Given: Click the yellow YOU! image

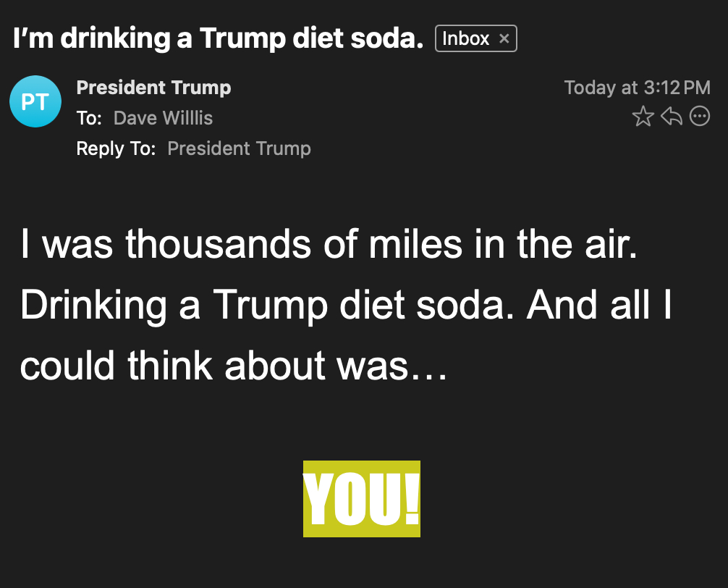Looking at the screenshot, I should [361, 499].
